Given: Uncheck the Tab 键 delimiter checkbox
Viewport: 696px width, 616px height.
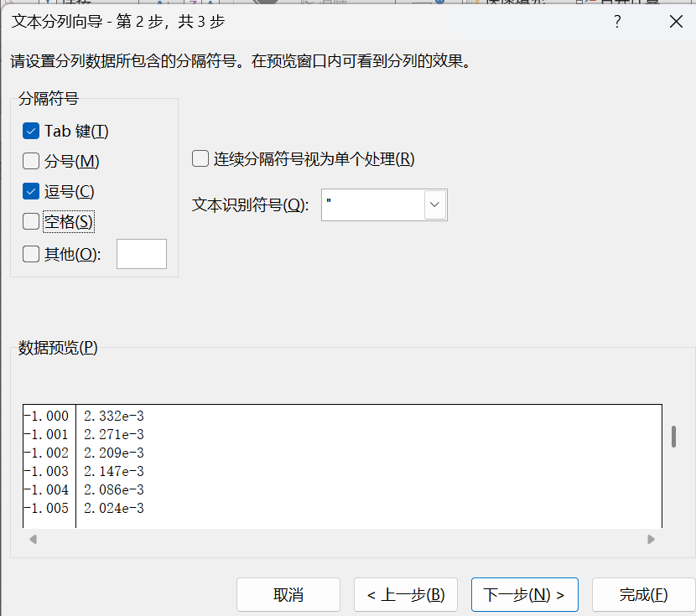Looking at the screenshot, I should [31, 132].
